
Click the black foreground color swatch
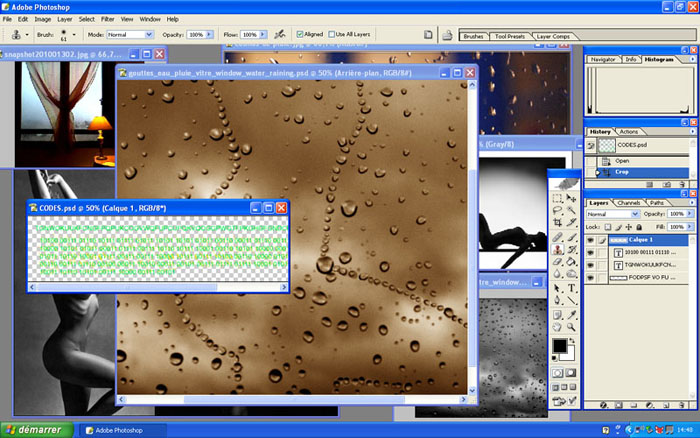tap(560, 347)
